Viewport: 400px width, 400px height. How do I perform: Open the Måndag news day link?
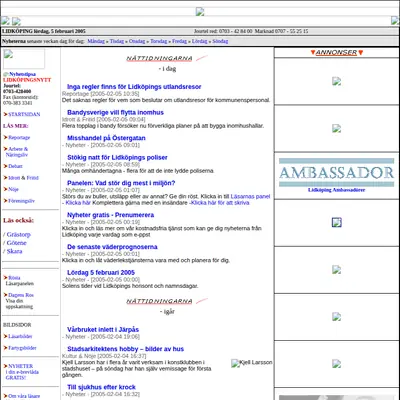pos(96,41)
